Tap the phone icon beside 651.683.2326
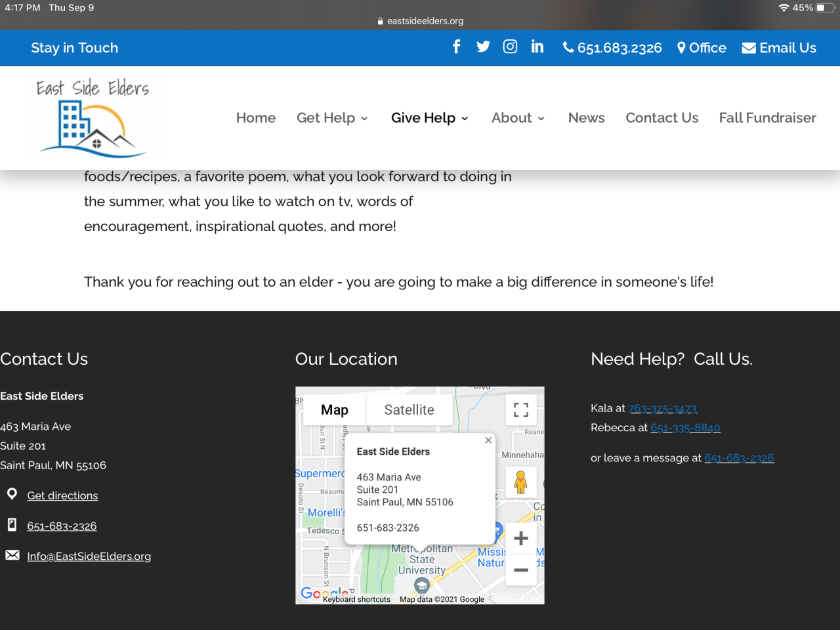This screenshot has width=840, height=630. tap(568, 48)
